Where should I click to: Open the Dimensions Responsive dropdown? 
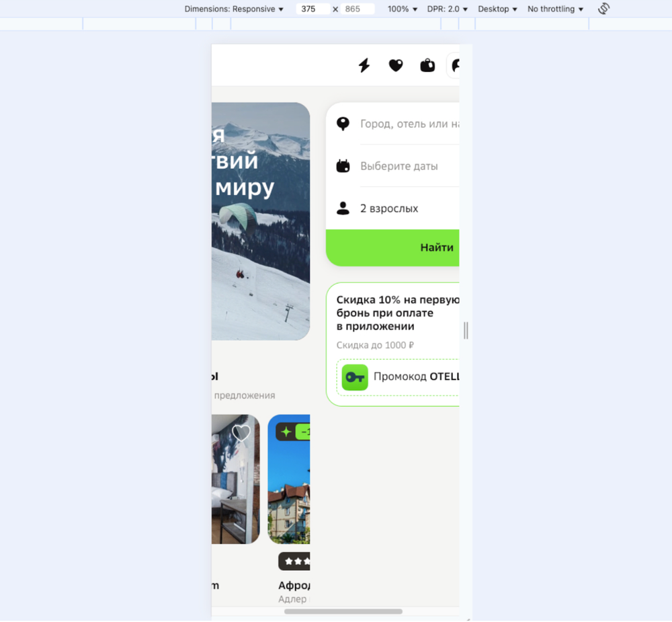[x=234, y=9]
